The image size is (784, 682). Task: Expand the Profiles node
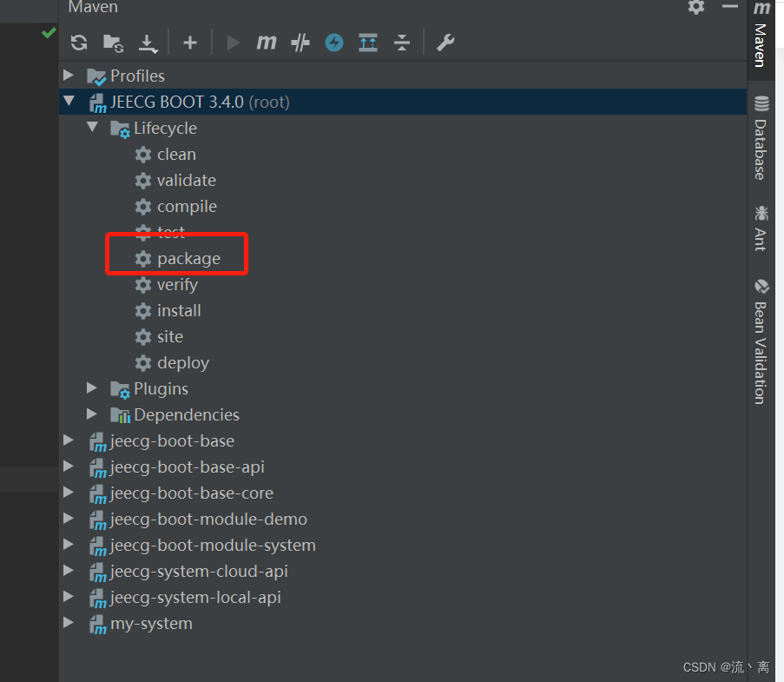69,76
